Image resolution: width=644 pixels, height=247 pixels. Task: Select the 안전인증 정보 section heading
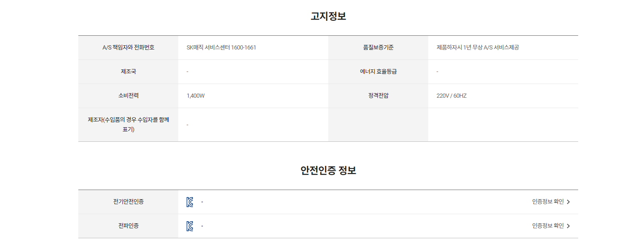point(328,170)
